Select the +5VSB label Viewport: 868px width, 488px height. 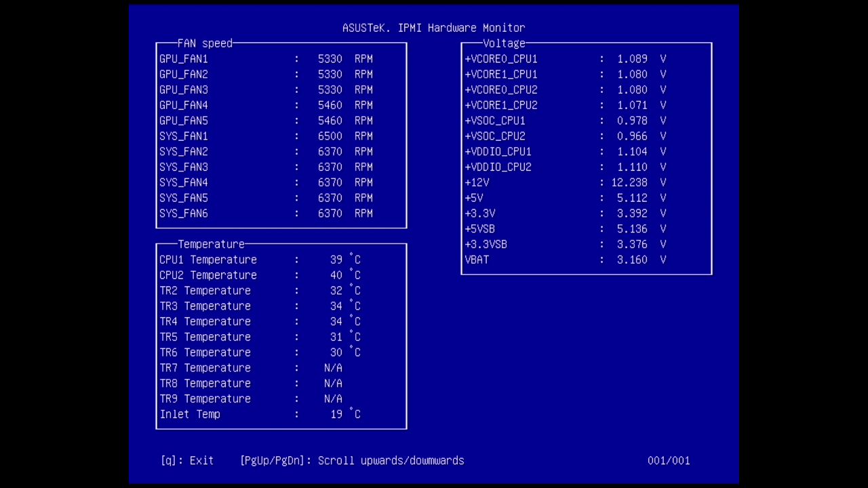pos(479,229)
